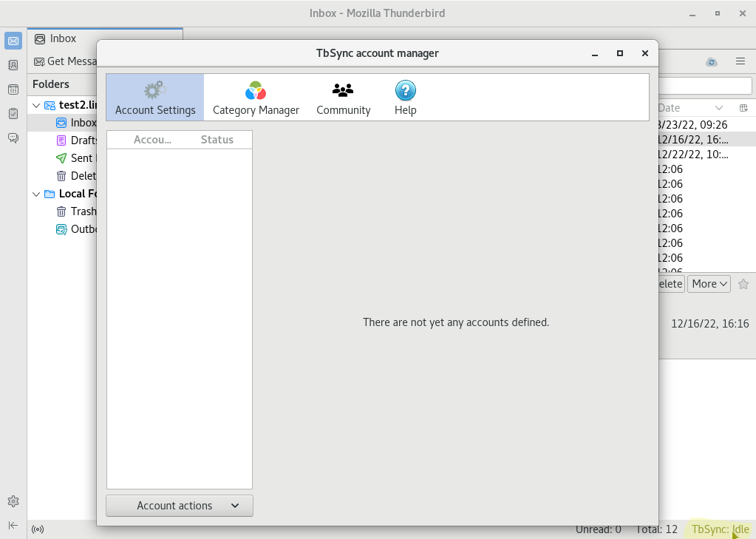Viewport: 756px width, 539px height.
Task: Open the Calendar space icon
Action: tap(13, 89)
